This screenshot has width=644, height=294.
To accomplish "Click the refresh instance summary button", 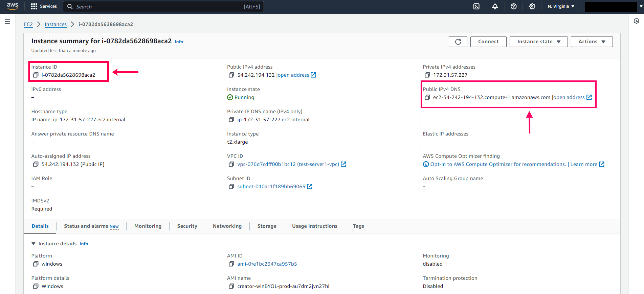I will (458, 42).
